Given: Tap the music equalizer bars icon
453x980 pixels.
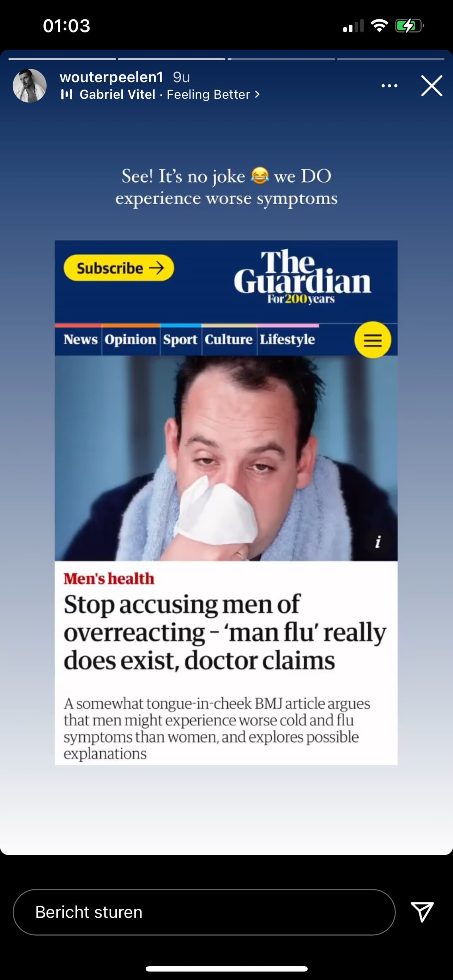Looking at the screenshot, I should 67,94.
